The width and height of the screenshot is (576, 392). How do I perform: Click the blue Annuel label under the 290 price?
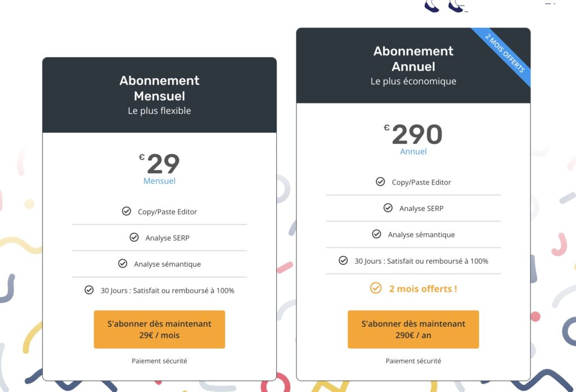click(413, 151)
